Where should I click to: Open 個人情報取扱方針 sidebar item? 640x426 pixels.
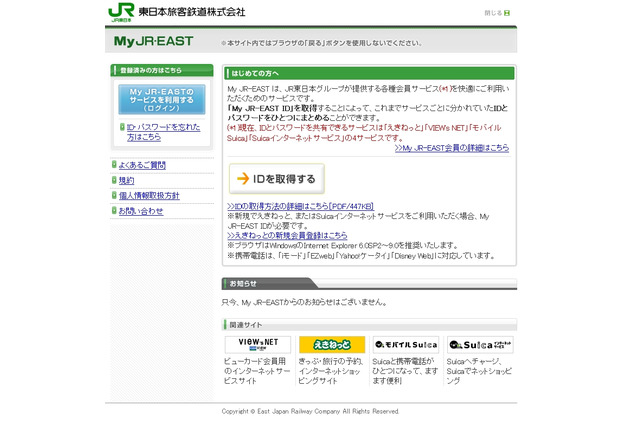148,196
